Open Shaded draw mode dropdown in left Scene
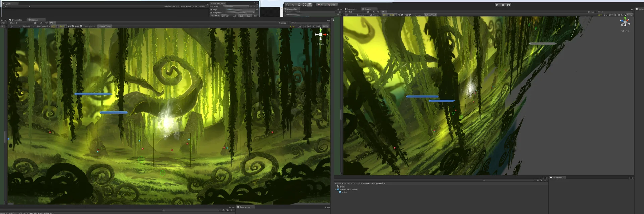This screenshot has height=214, width=644. pos(20,23)
